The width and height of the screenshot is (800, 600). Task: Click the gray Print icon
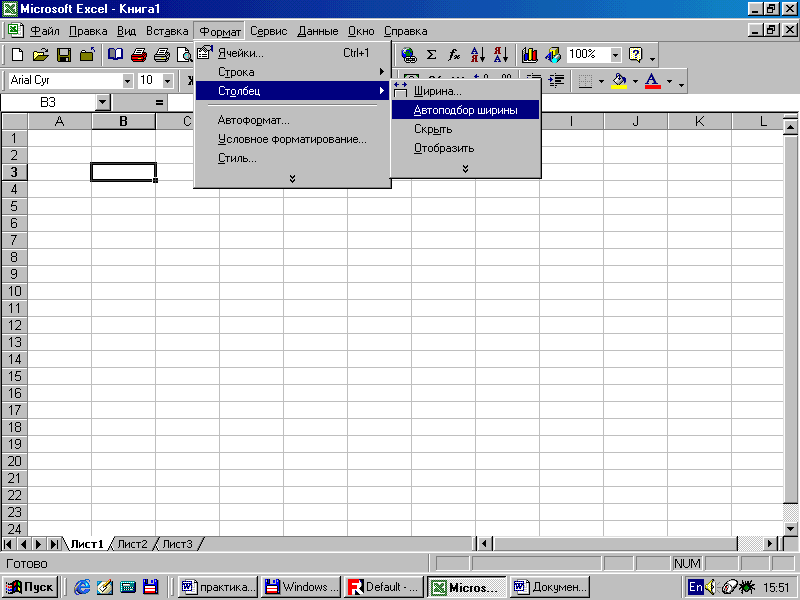point(162,55)
